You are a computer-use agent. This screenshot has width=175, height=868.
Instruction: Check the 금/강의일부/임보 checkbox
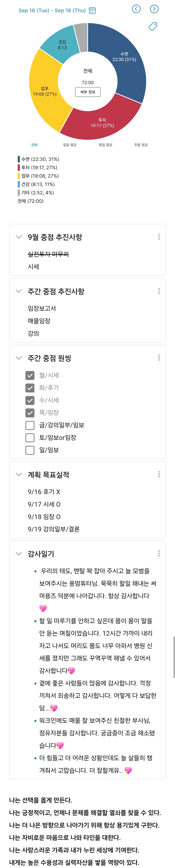(x=30, y=425)
